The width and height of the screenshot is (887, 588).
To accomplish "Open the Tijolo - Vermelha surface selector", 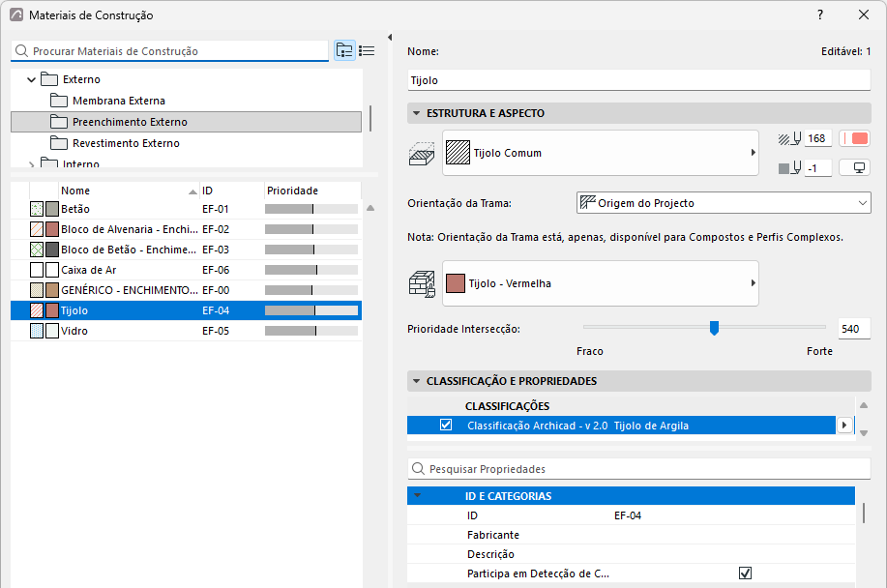I will point(600,283).
